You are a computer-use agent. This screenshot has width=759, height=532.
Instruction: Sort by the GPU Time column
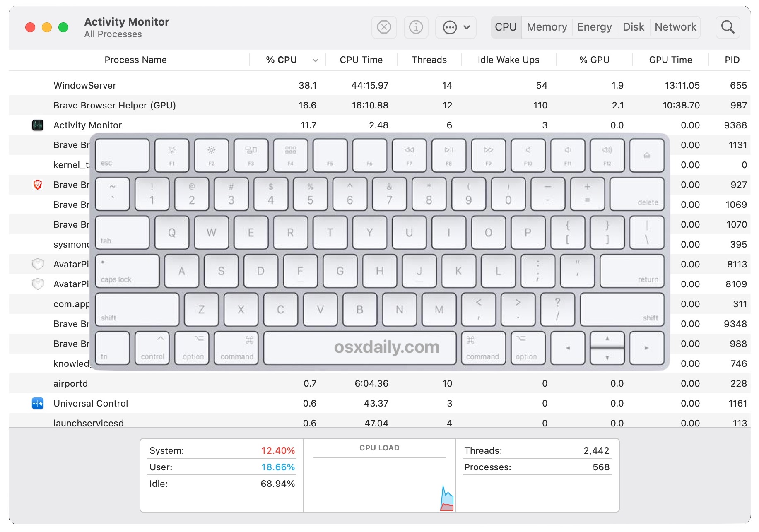coord(670,60)
